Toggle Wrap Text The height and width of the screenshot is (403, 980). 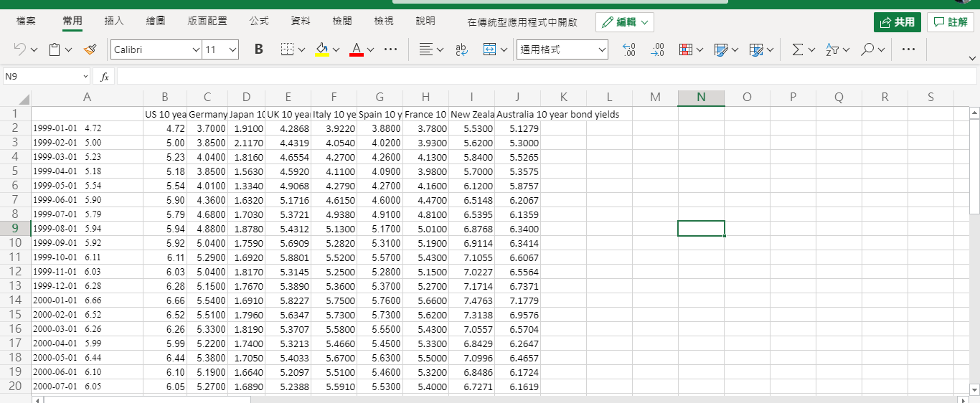click(x=461, y=49)
